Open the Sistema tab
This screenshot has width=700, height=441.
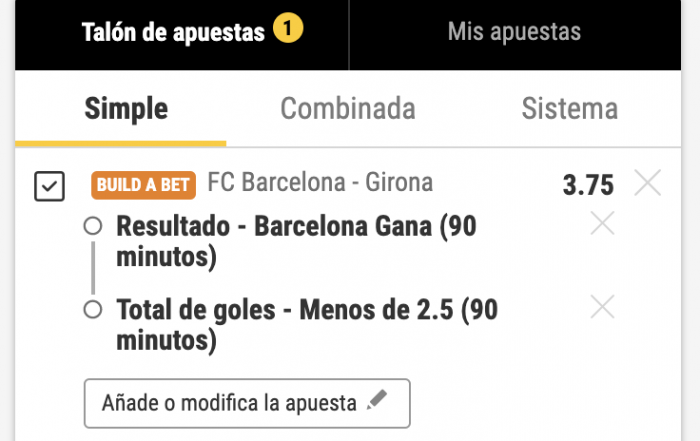pyautogui.click(x=569, y=108)
